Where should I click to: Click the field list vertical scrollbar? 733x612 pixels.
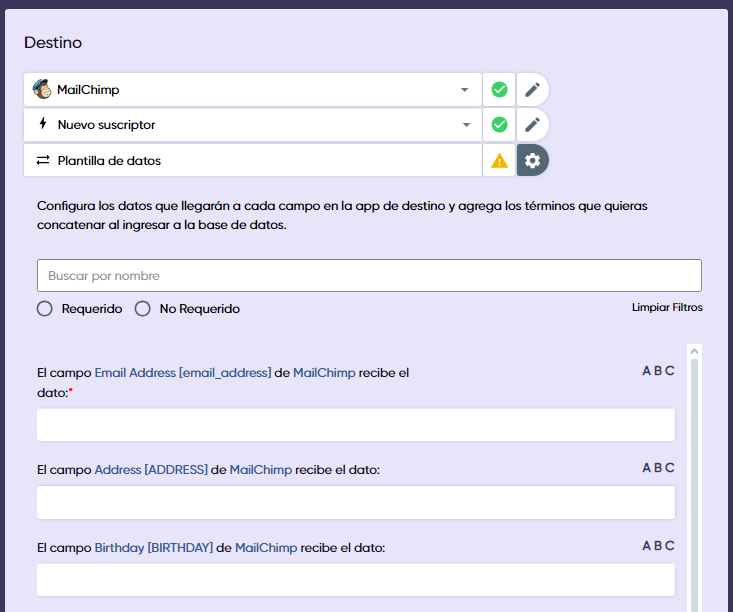(x=695, y=480)
